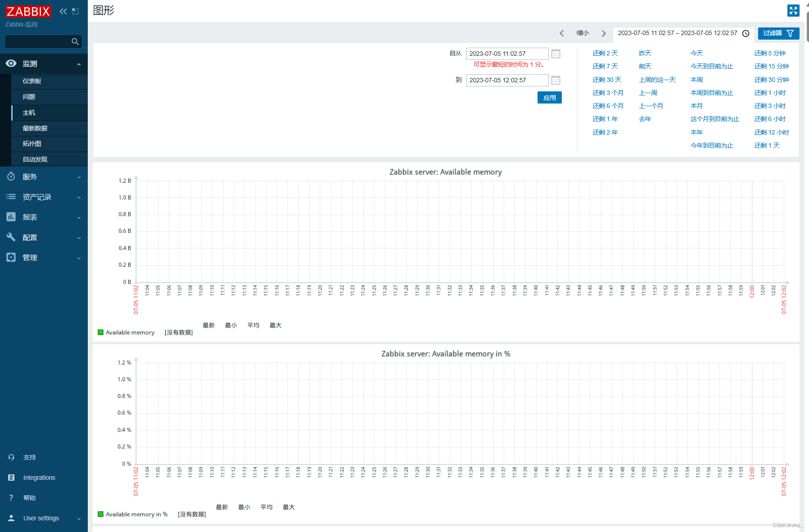The image size is (809, 532).
Task: Go to previous time period arrow
Action: 561,33
